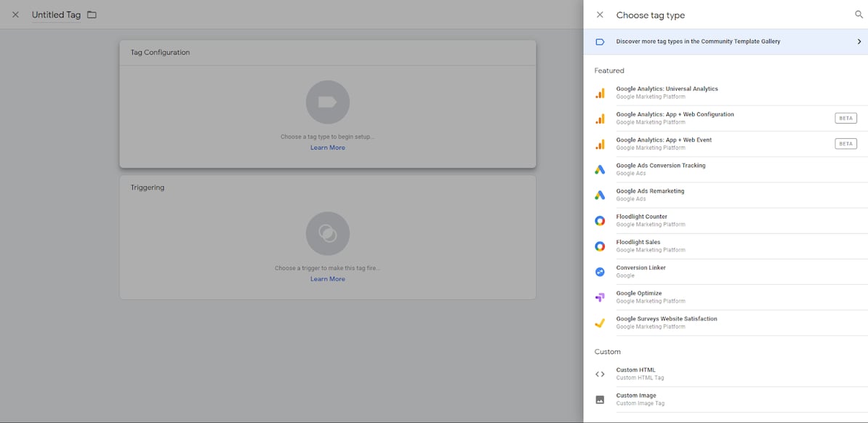Image resolution: width=868 pixels, height=423 pixels.
Task: Edit the Untitled Tag name field
Action: pos(56,15)
